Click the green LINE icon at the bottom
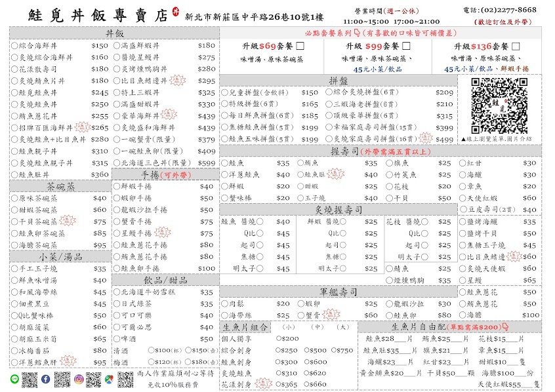The image size is (555, 392). pos(15,380)
